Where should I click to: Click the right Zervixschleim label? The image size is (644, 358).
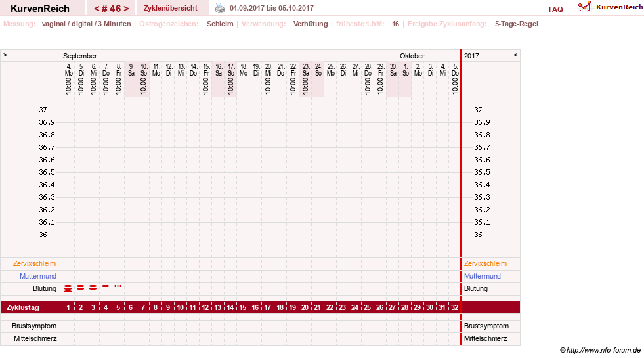tap(486, 263)
